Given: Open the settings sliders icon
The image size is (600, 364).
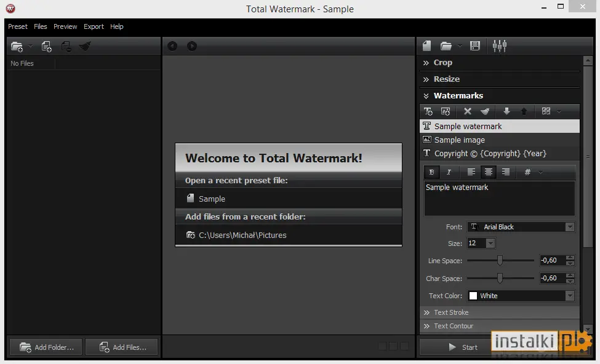Looking at the screenshot, I should click(499, 46).
